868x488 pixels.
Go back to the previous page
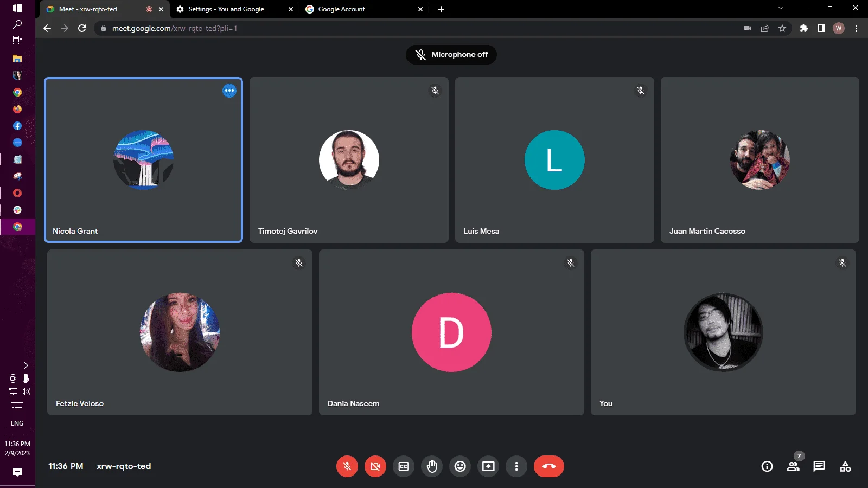coord(47,28)
